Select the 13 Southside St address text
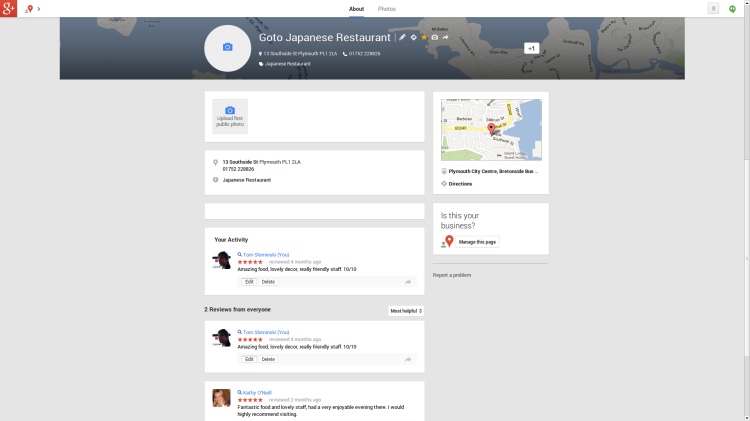 point(262,162)
